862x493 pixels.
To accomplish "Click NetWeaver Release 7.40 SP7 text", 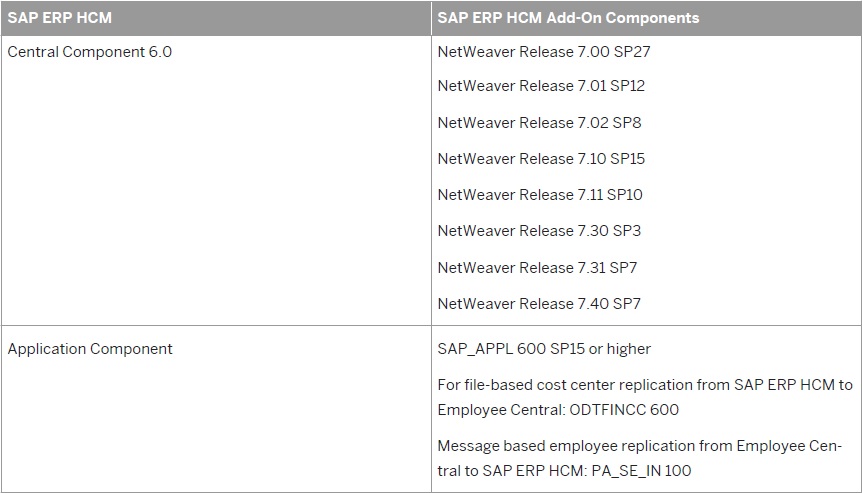I will 539,303.
